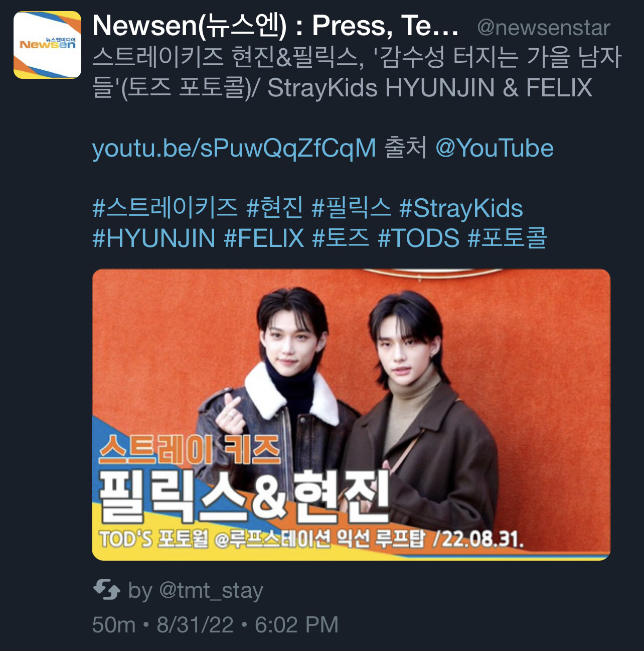The image size is (644, 651).
Task: Tap the #TODS hashtag
Action: (x=419, y=238)
